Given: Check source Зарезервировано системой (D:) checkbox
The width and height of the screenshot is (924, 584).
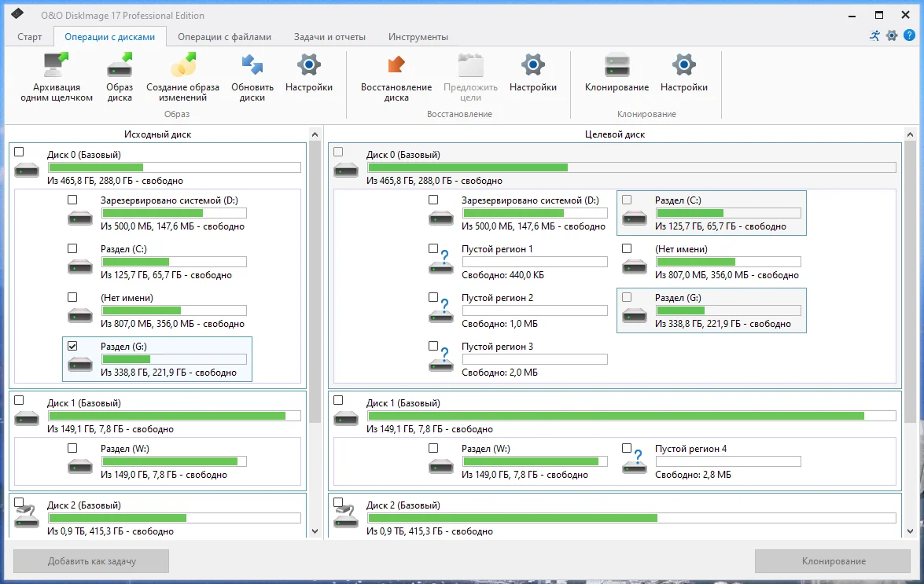Looking at the screenshot, I should pyautogui.click(x=72, y=200).
